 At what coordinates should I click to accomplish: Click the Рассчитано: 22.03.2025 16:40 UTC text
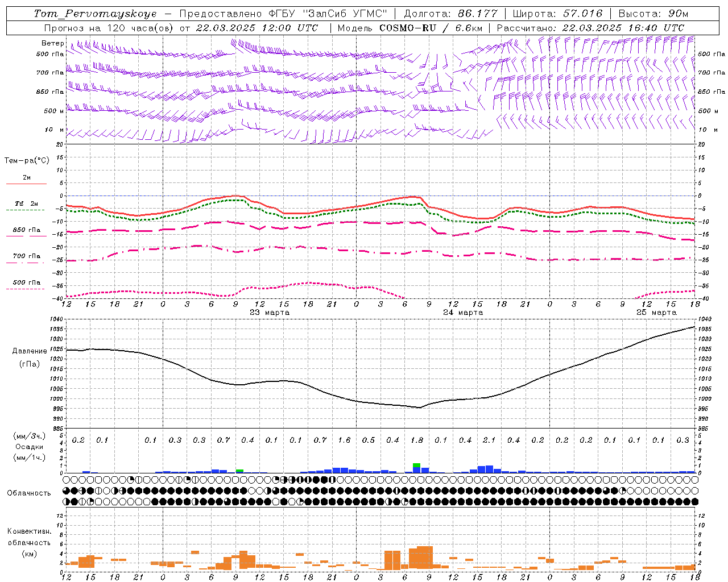click(590, 28)
